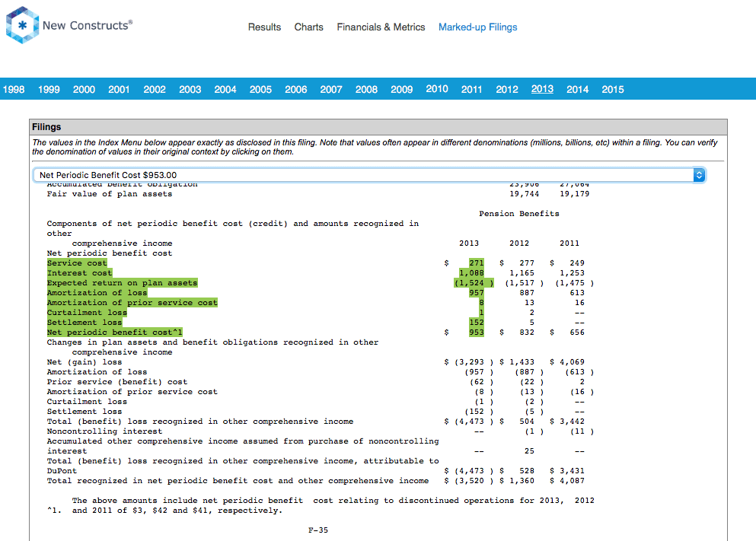756x541 pixels.
Task: Select the 2011 filing year
Action: tap(471, 89)
